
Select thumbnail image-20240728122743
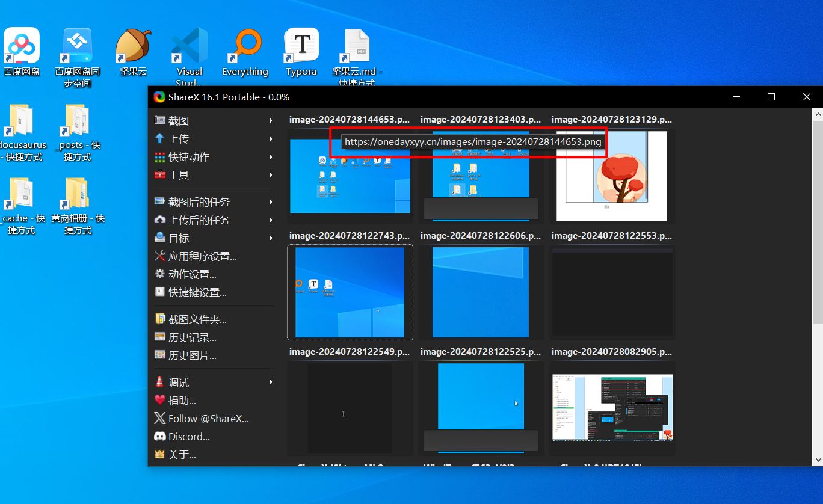350,292
